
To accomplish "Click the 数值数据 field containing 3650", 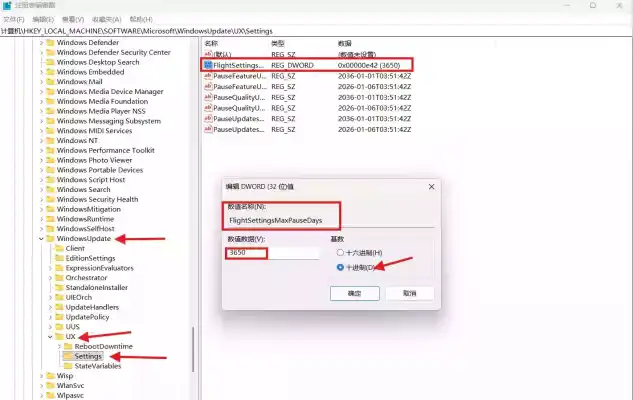I will pos(272,253).
